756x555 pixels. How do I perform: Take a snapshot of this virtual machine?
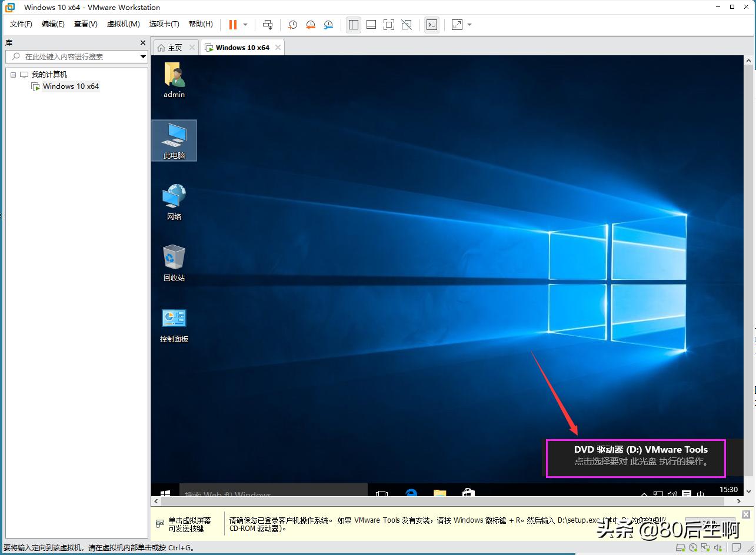(x=293, y=25)
